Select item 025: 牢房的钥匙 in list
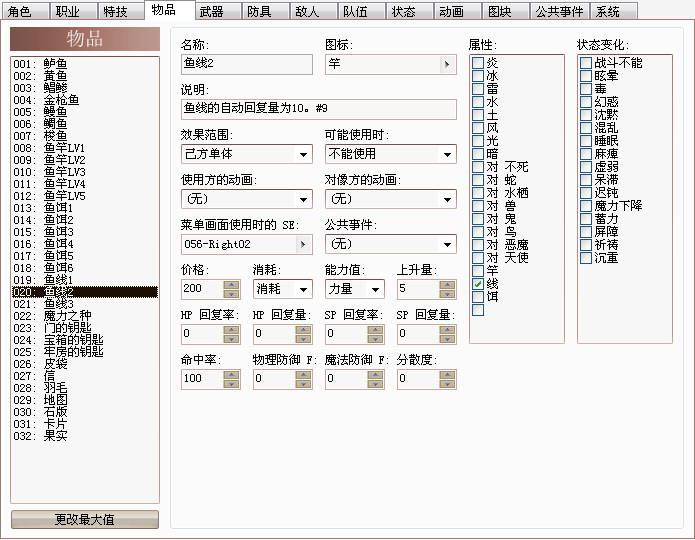The image size is (695, 540). tap(85, 352)
